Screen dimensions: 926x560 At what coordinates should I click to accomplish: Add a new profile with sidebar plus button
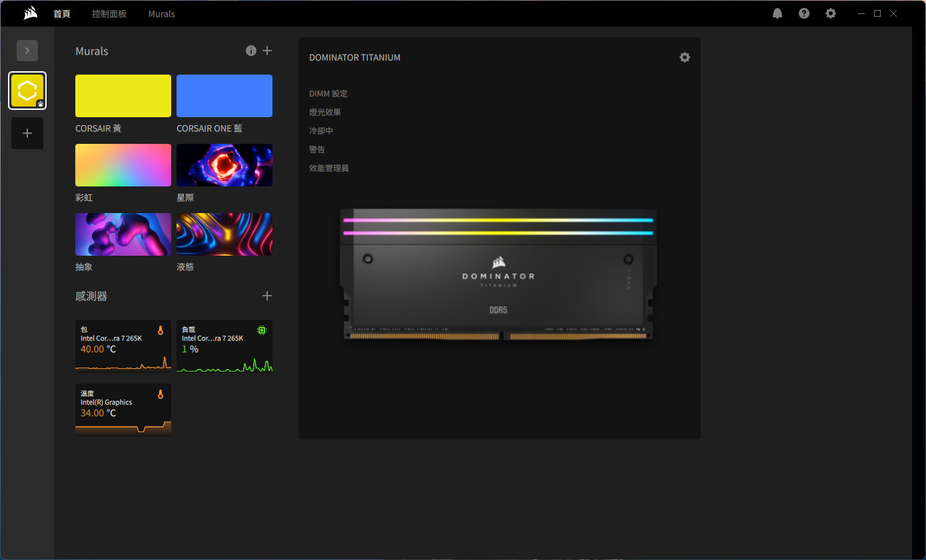27,133
